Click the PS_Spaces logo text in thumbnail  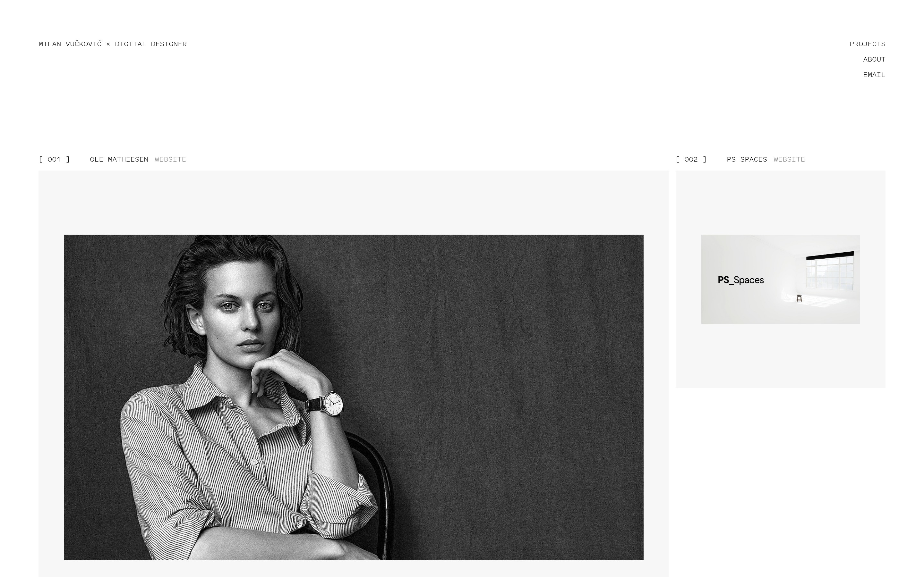[741, 280]
